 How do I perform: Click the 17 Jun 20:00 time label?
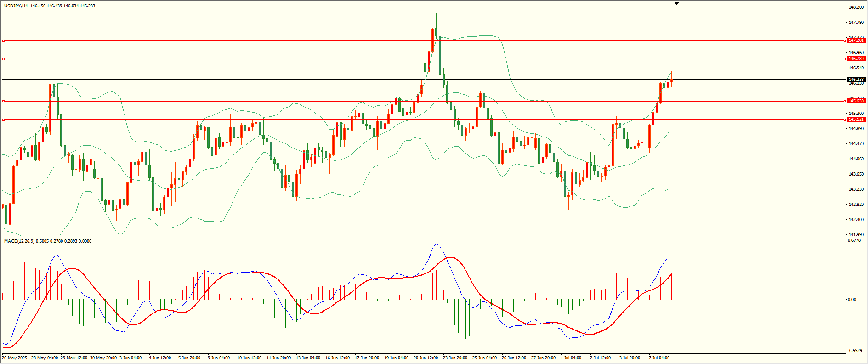click(367, 358)
